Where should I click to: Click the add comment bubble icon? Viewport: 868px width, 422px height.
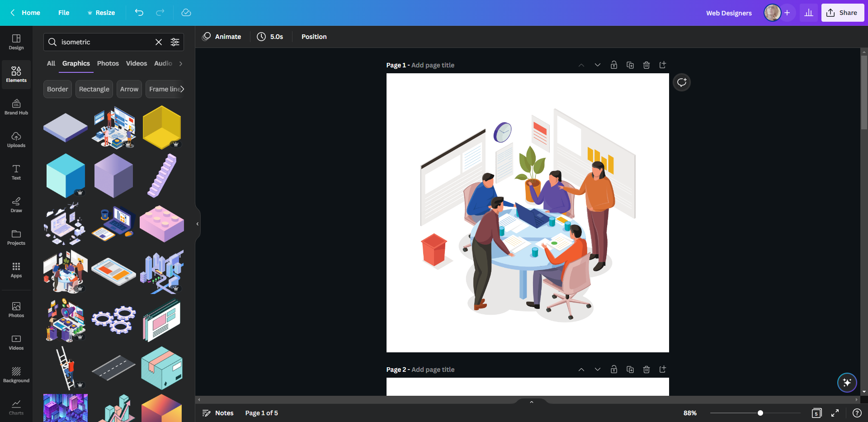(682, 82)
